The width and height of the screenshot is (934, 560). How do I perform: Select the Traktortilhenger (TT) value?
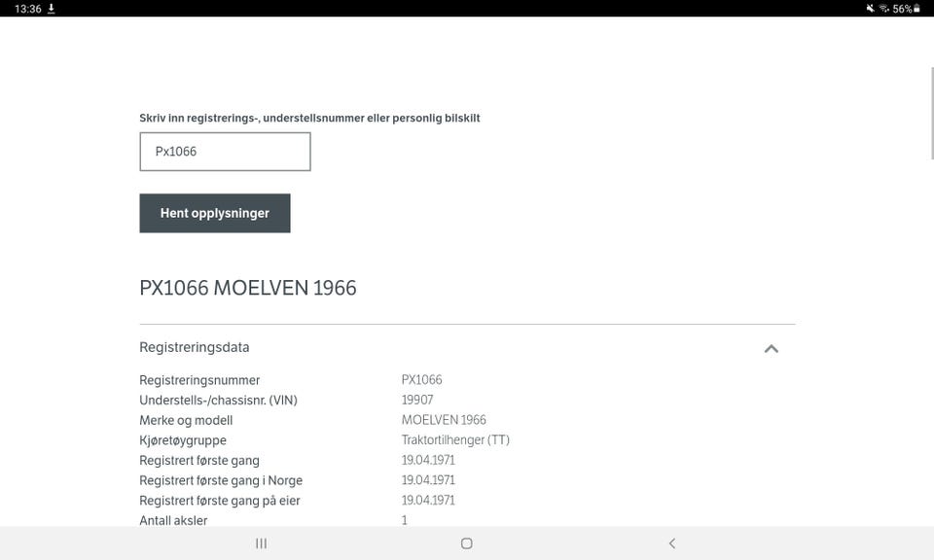455,439
